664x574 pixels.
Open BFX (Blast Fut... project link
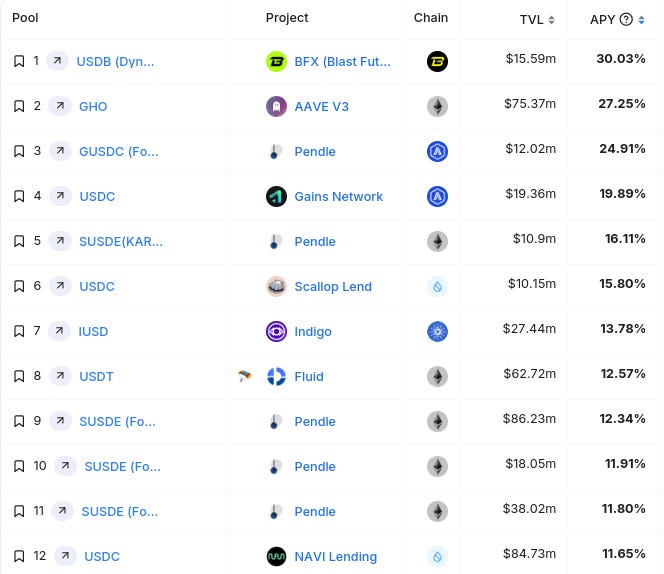coord(343,61)
